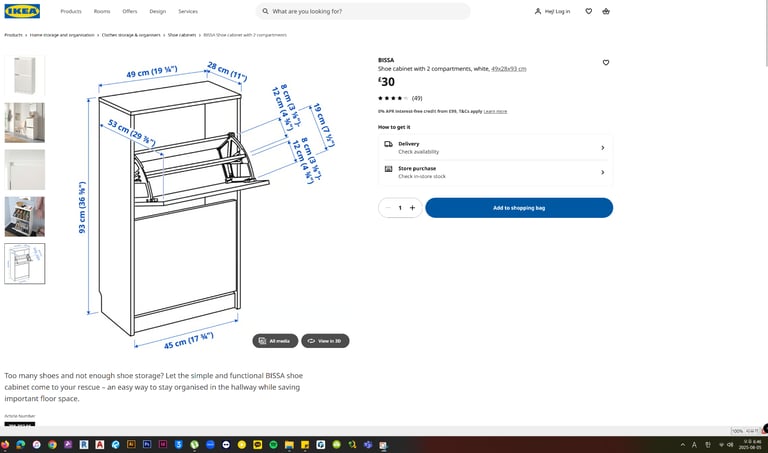Screen dimensions: 768x453
Task: Select the fifth thumbnail with the dimension drawing
Action: (x=24, y=263)
